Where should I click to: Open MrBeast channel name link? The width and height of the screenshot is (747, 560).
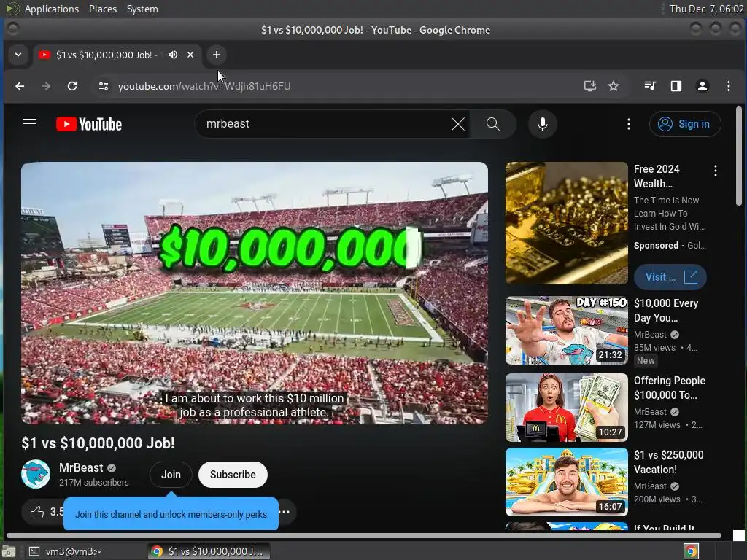tap(81, 468)
